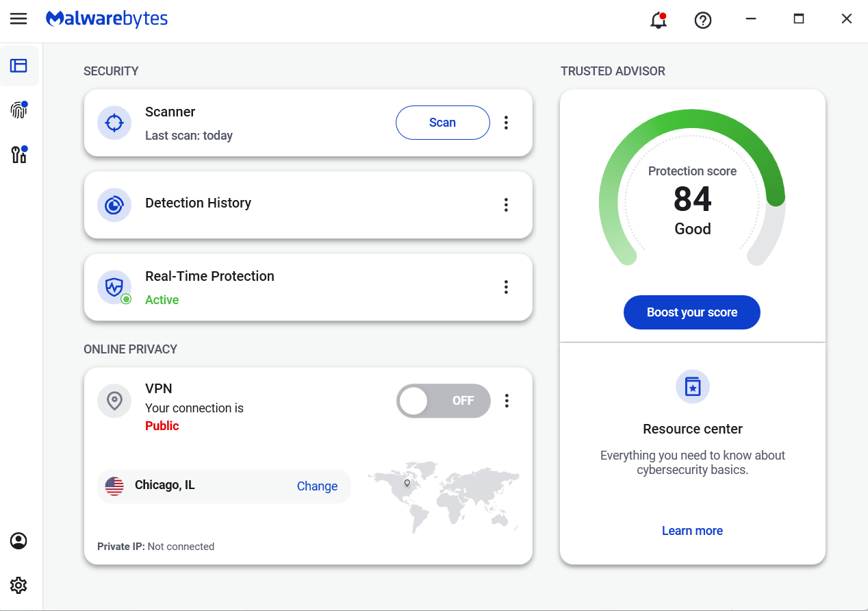Open the help question mark icon
Viewport: 868px width, 611px height.
point(703,20)
